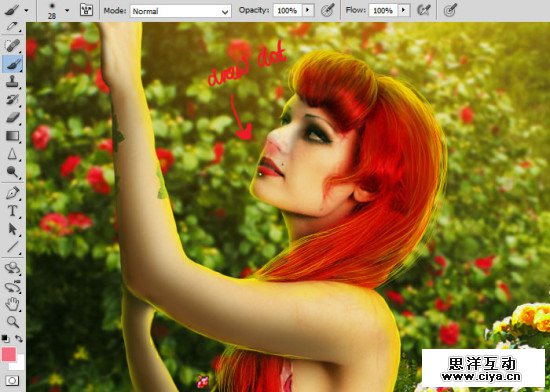Select the History Brush tool

[12, 100]
